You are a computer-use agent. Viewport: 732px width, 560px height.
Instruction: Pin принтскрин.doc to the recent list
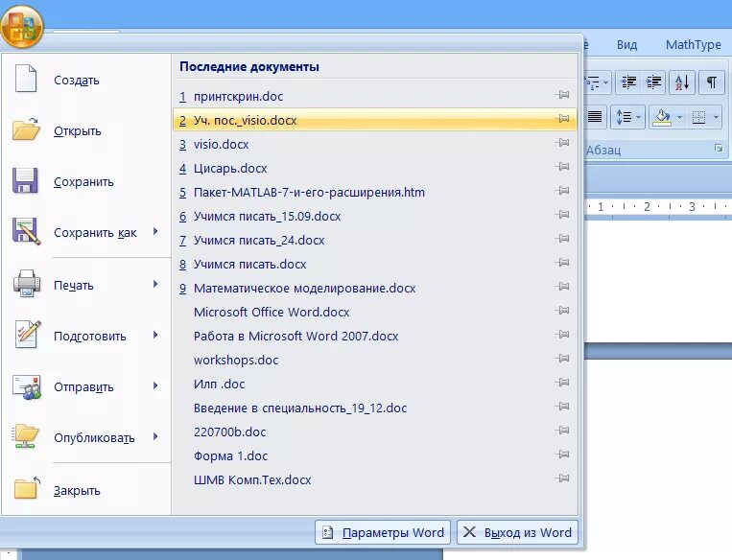tap(563, 95)
